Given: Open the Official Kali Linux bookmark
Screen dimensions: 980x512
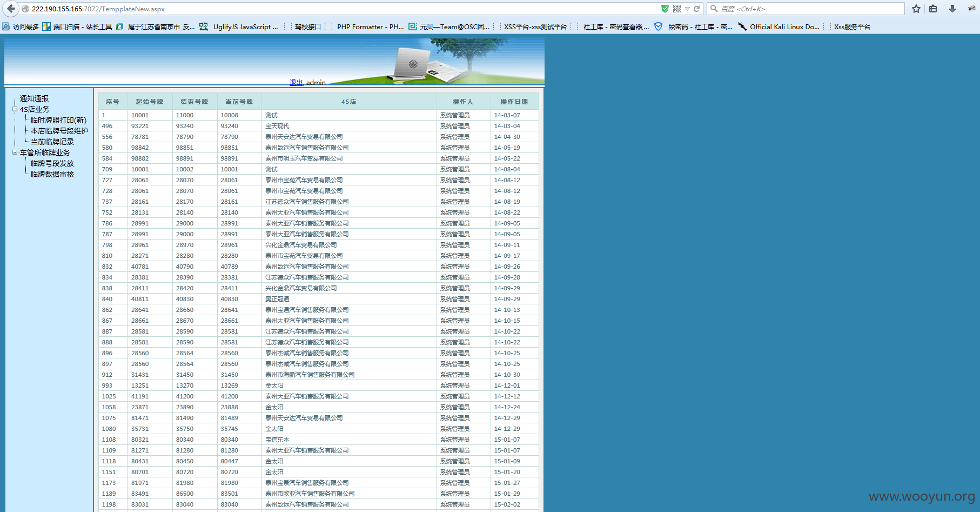Looking at the screenshot, I should tap(778, 26).
